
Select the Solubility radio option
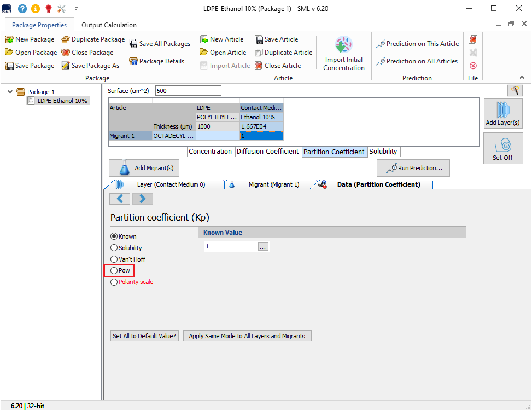point(114,248)
